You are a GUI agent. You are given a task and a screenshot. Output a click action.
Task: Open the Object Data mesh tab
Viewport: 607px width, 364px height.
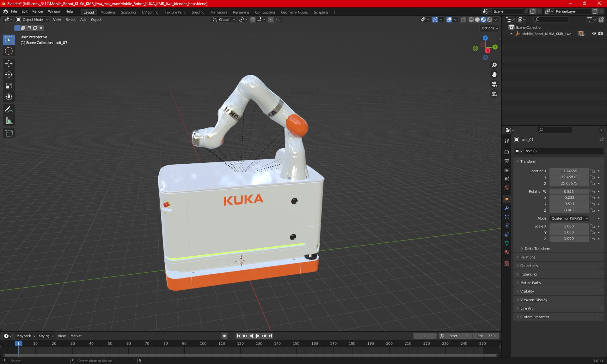507,243
